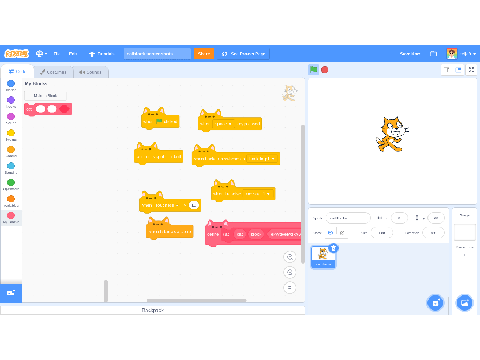Click the when green flag clicked block
Screen dimensions: 480x360
pyautogui.click(x=160, y=121)
